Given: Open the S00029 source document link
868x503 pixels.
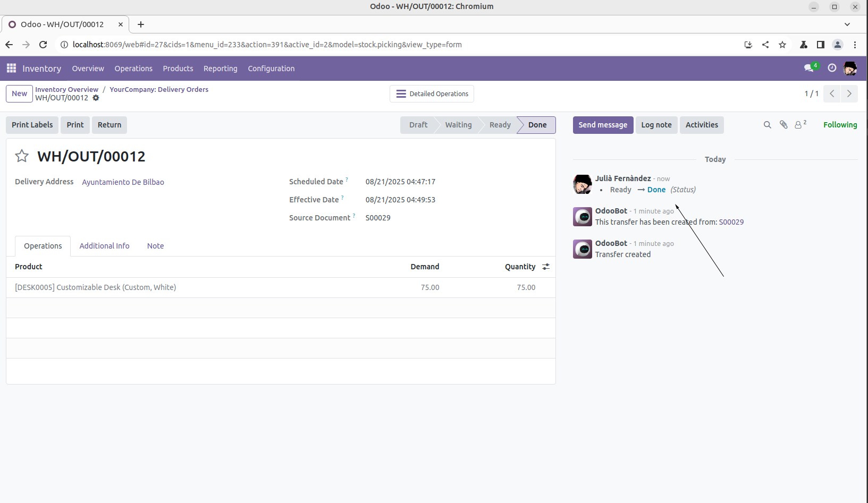Looking at the screenshot, I should [731, 222].
